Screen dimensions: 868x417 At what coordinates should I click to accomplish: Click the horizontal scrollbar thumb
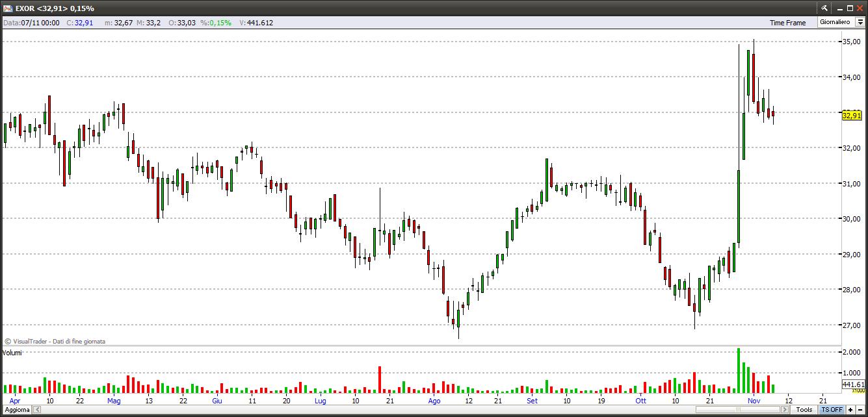click(738, 410)
